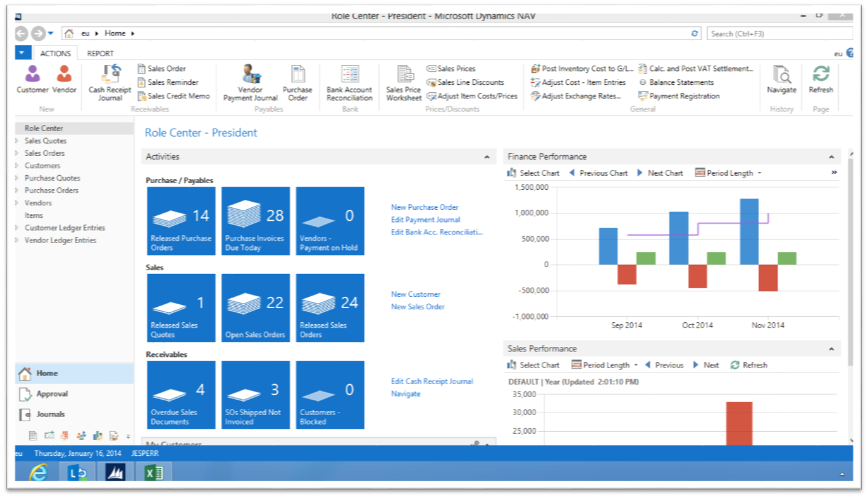This screenshot has width=868, height=498.
Task: Create a new Customer from the ribbon
Action: click(32, 80)
